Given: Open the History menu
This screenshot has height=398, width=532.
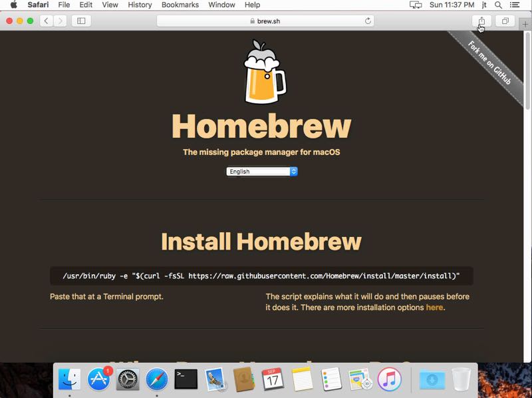Looking at the screenshot, I should point(140,5).
